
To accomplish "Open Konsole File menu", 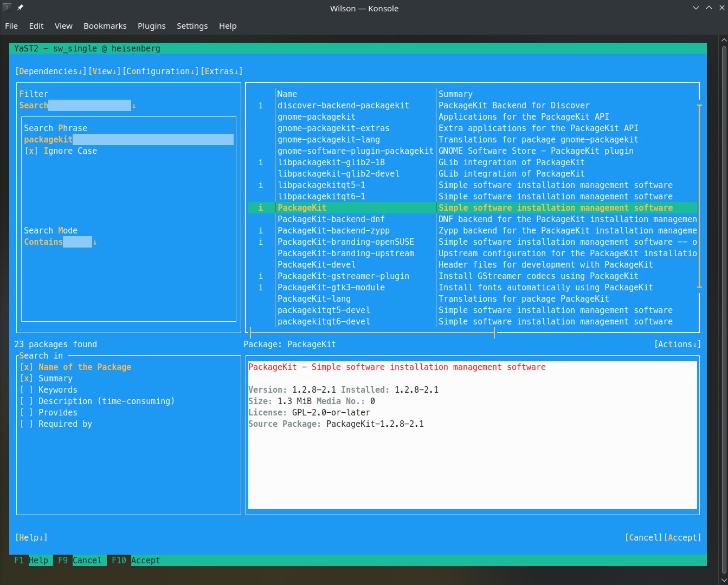I will click(11, 26).
